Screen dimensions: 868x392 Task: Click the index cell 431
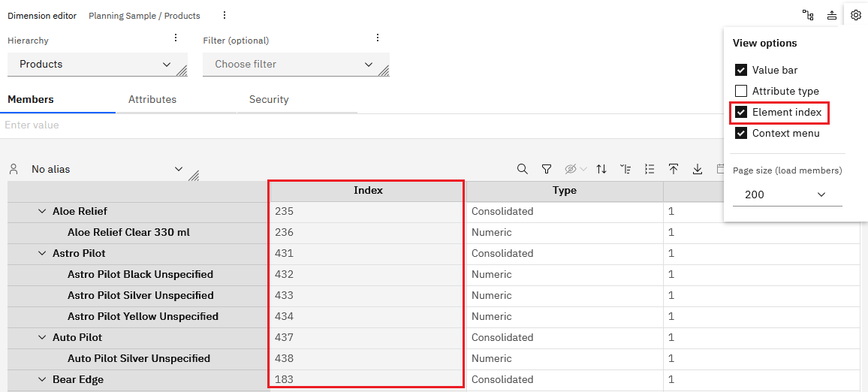368,254
